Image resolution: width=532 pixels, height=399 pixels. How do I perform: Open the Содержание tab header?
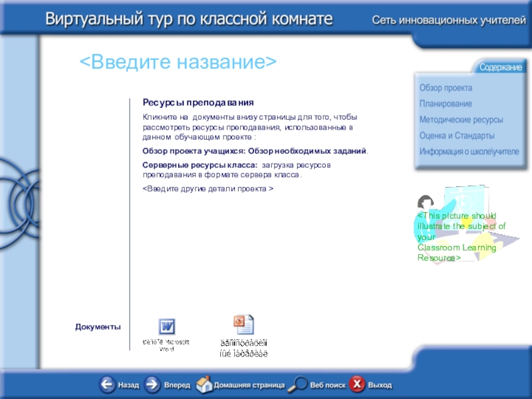(x=500, y=68)
